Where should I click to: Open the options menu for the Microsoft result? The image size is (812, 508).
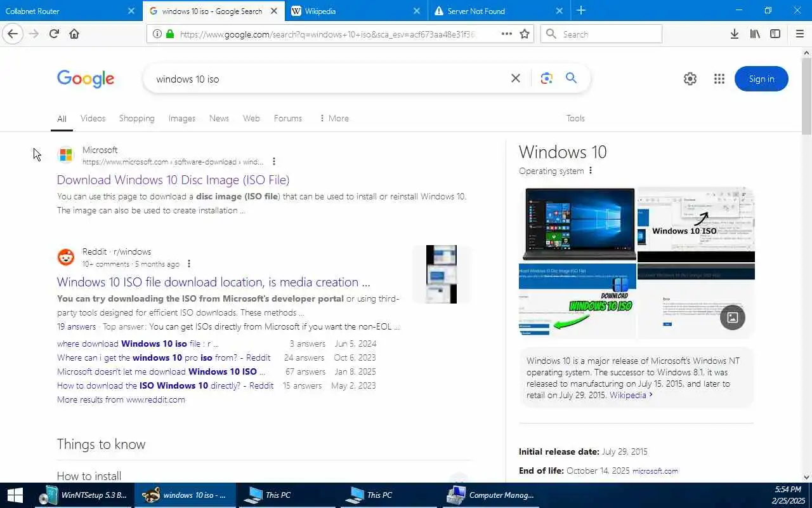click(274, 161)
